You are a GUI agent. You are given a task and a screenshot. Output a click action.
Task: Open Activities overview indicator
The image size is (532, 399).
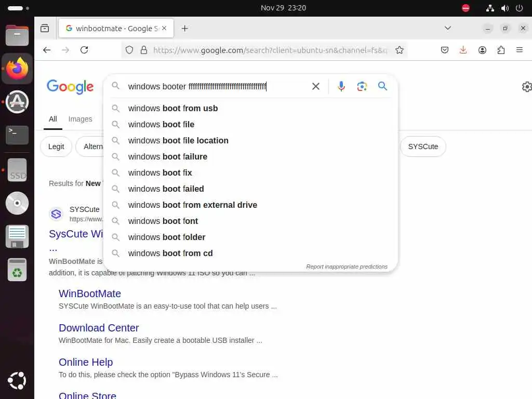(18, 8)
